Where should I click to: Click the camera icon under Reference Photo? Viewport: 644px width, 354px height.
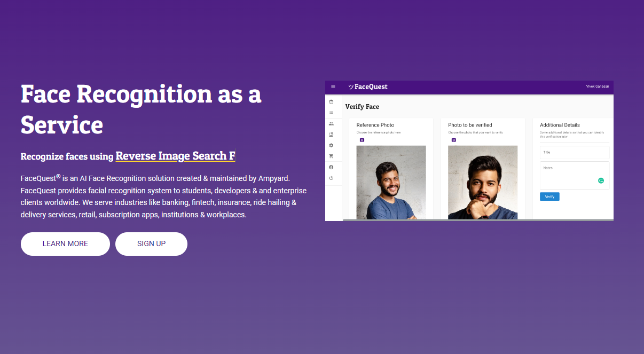click(x=362, y=140)
